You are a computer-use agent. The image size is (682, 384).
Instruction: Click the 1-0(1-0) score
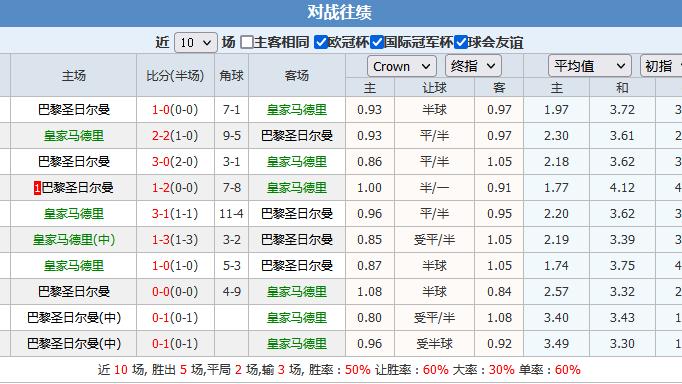click(x=175, y=266)
